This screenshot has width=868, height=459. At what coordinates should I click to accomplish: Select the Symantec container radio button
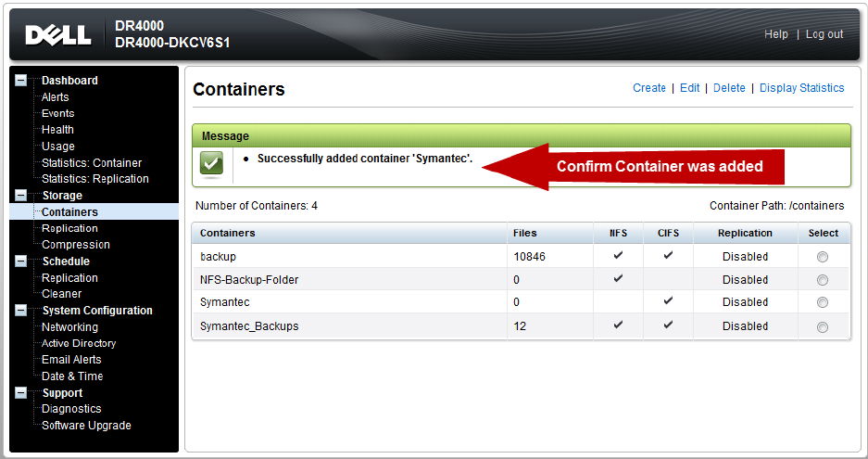tap(823, 303)
